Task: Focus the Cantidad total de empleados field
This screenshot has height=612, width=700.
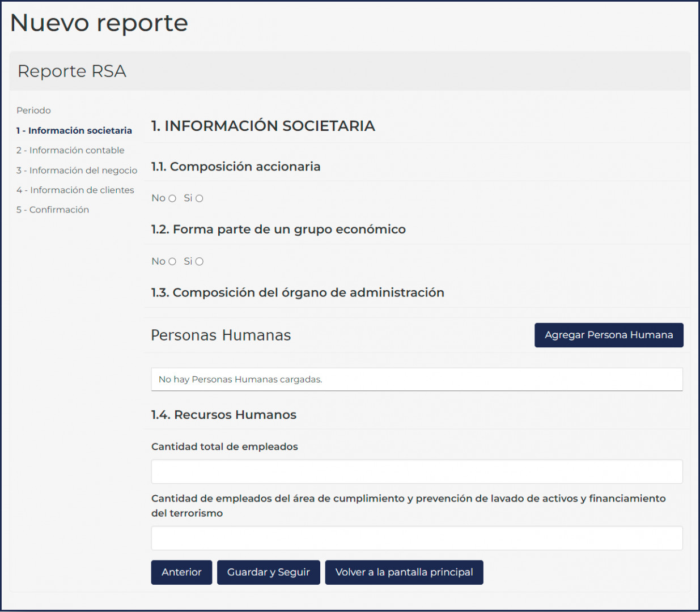Action: 417,471
